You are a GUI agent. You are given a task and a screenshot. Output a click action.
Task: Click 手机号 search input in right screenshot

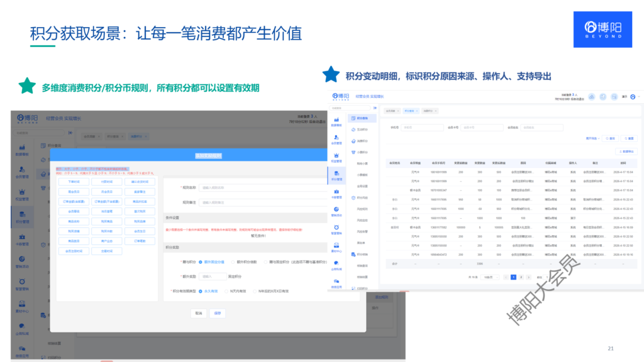click(x=422, y=128)
